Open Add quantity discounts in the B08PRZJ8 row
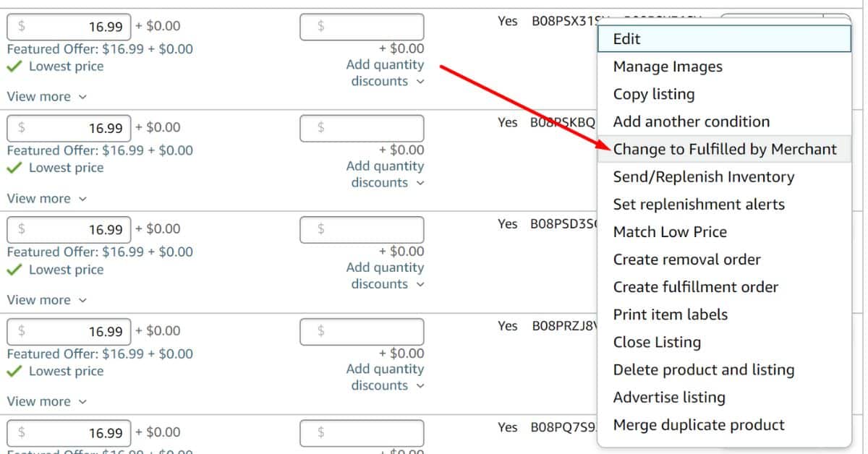 [386, 377]
